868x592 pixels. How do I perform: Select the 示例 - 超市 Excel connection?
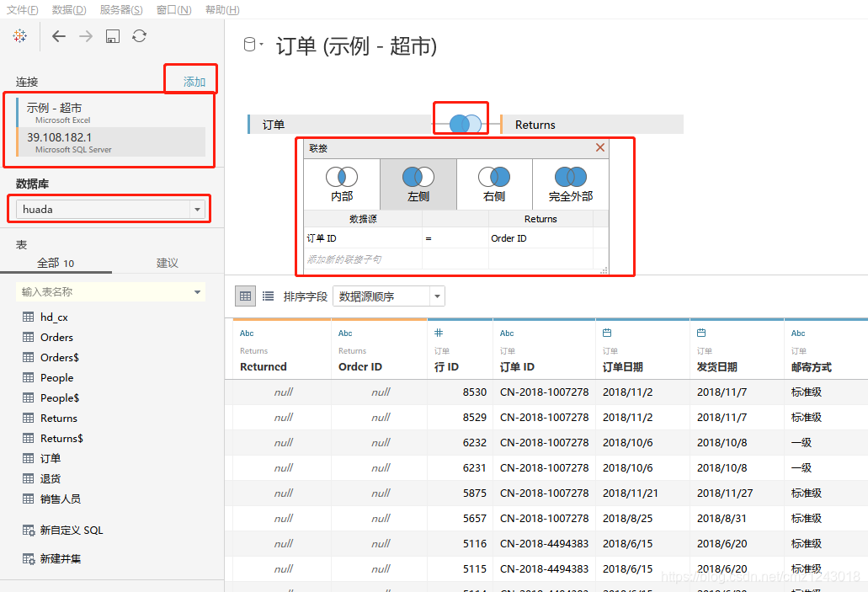pyautogui.click(x=111, y=112)
